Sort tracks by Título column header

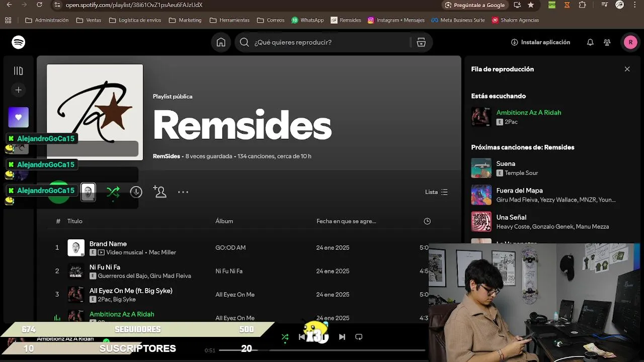coord(75,221)
